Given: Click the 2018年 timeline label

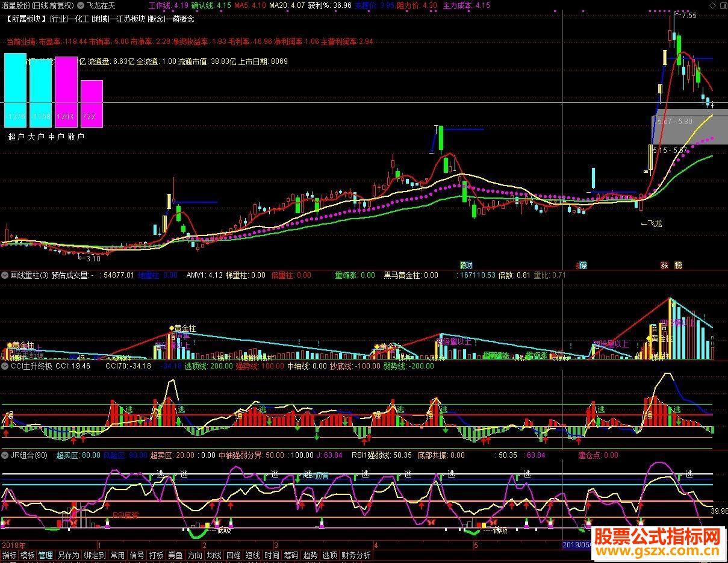Looking at the screenshot, I should point(14,544).
